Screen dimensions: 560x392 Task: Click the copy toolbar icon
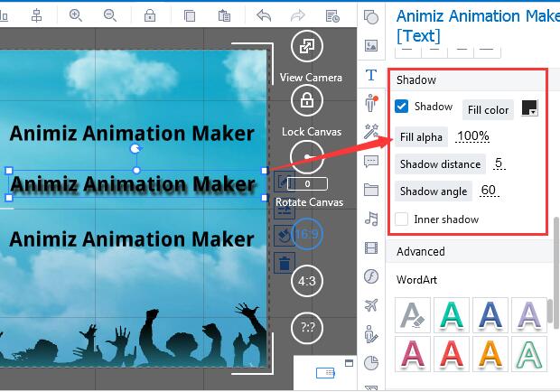click(190, 16)
